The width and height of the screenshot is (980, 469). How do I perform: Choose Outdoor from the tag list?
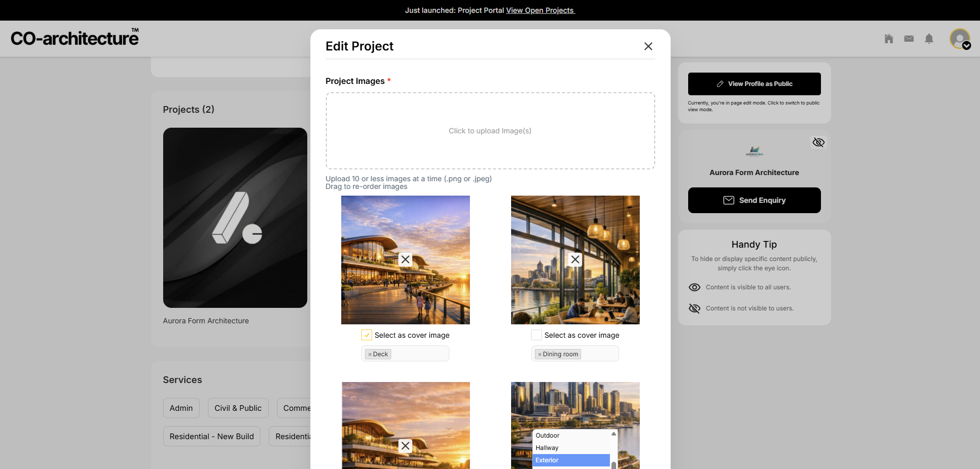point(571,436)
